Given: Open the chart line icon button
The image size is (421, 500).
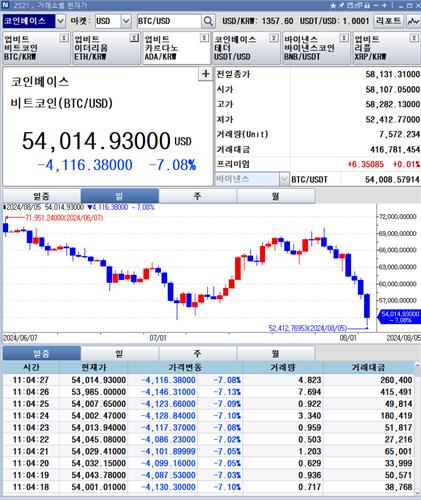Looking at the screenshot, I should point(413,21).
